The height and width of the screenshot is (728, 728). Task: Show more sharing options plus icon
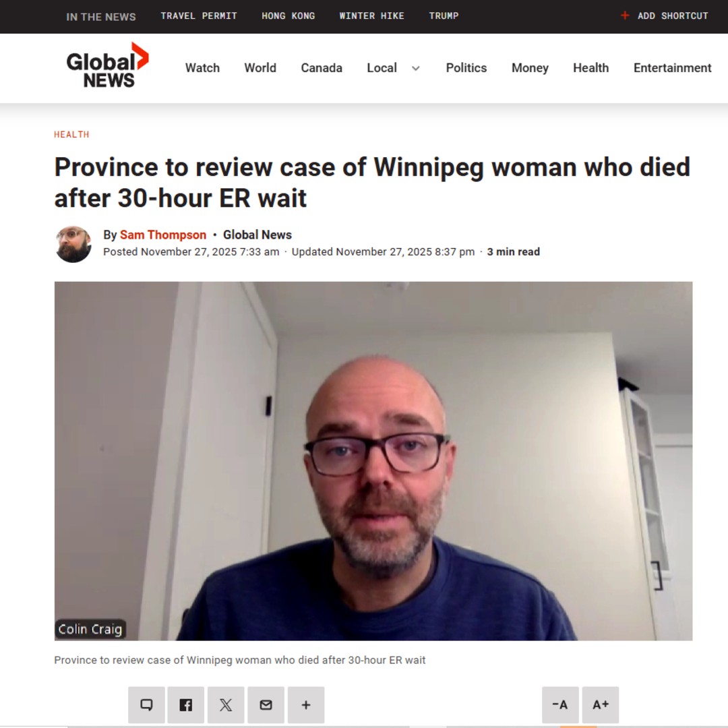tap(306, 705)
